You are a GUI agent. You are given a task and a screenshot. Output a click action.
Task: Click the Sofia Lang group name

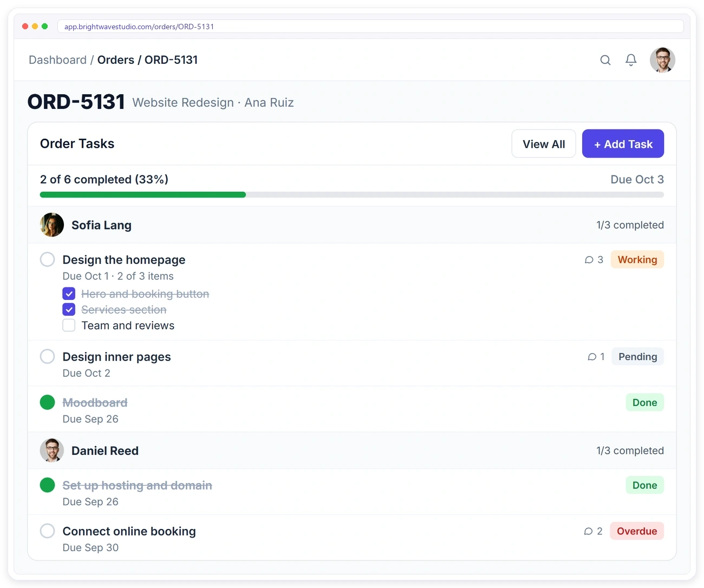click(102, 225)
